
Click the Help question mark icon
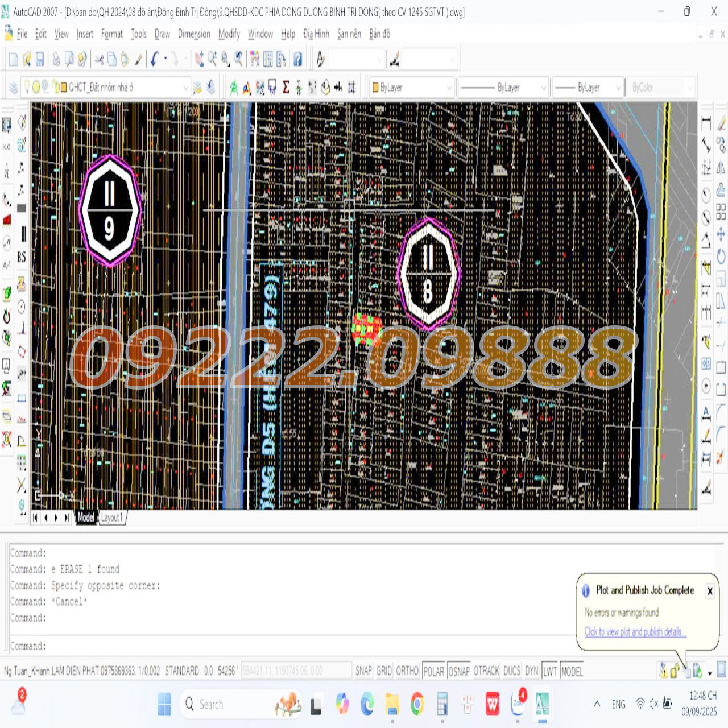point(297,59)
